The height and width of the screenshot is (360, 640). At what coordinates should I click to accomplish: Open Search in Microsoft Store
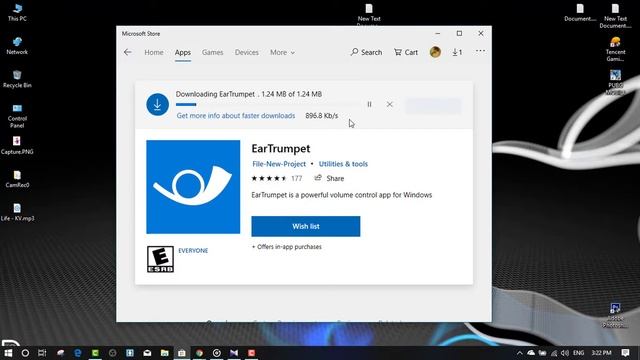click(366, 52)
